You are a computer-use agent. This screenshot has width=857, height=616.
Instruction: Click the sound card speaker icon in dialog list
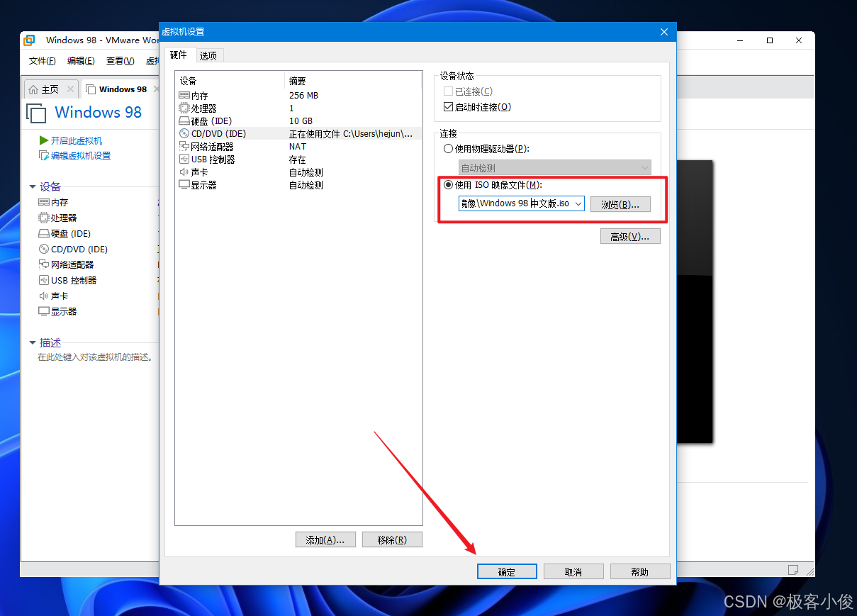[184, 172]
